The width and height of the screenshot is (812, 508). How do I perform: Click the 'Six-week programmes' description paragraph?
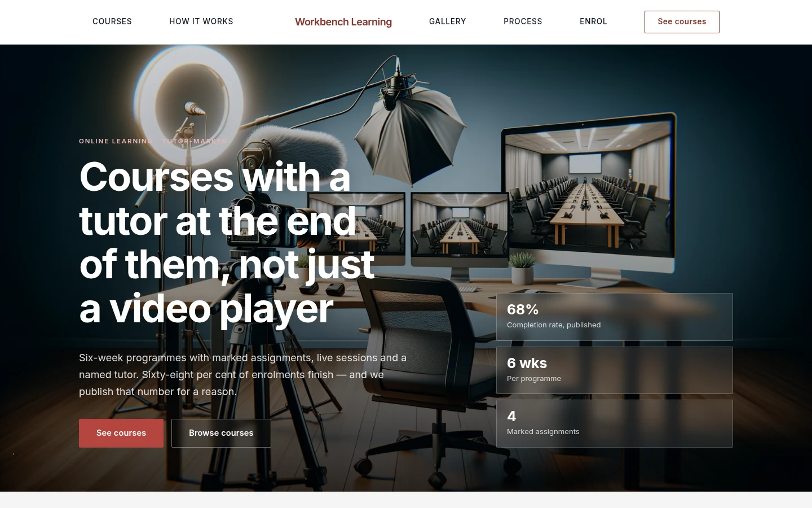(242, 374)
